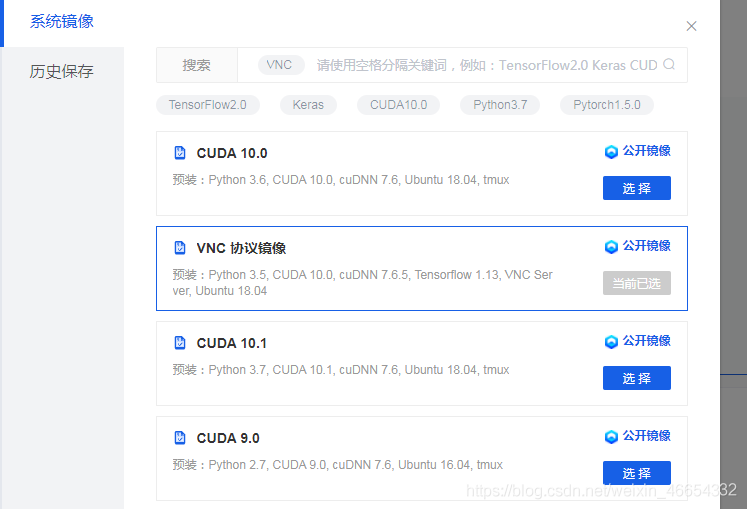Click the 搜索 label button
Screen dimensions: 747x509
[x=197, y=65]
